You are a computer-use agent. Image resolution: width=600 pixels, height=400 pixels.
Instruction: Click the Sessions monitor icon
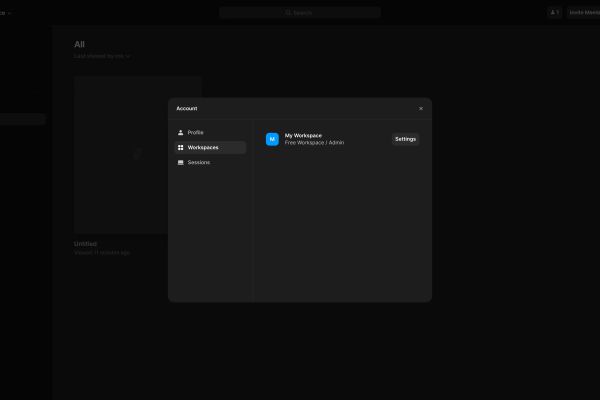181,162
